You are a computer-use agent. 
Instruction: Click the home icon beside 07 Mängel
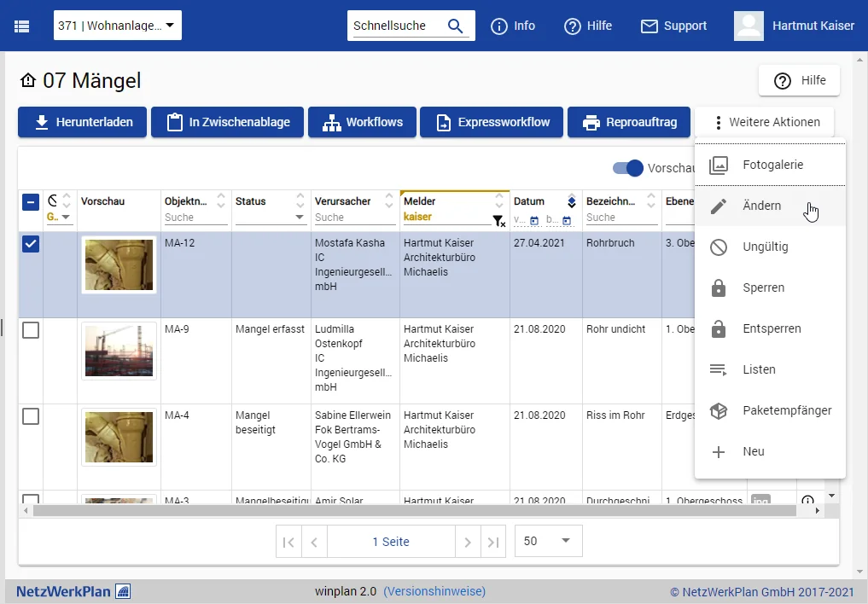27,81
